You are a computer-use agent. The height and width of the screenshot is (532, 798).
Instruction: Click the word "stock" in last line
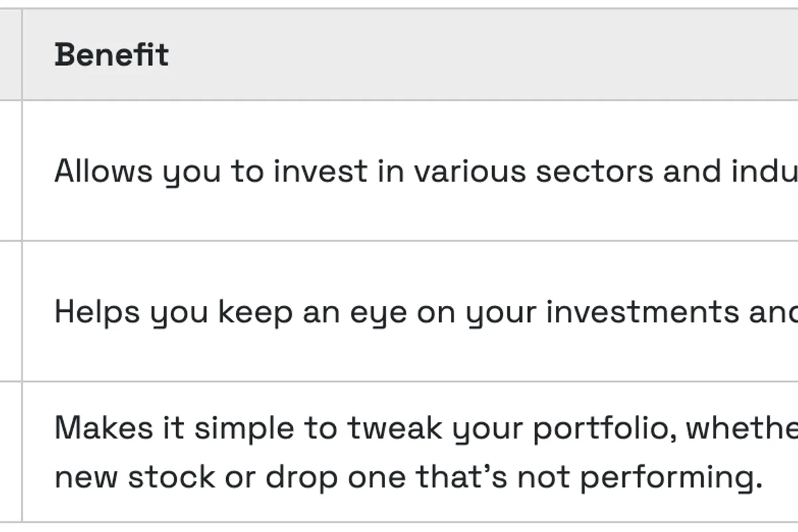tap(171, 476)
